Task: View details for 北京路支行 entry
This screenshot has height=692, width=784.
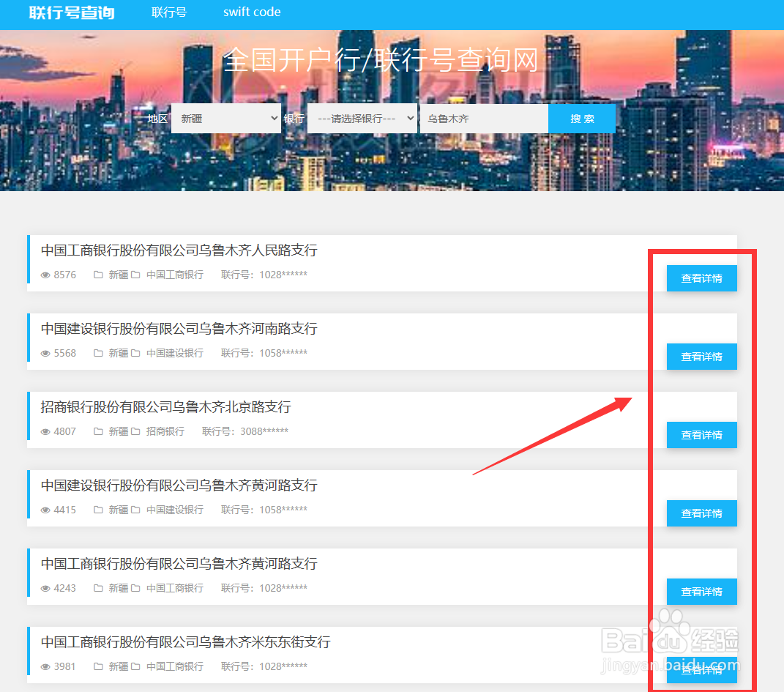Action: (x=701, y=435)
